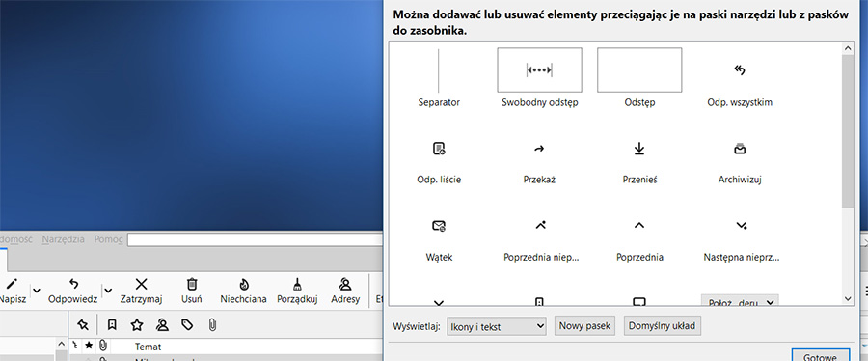Expand the arrow next to Odpowiedz
This screenshot has height=361, width=868.
(x=108, y=291)
